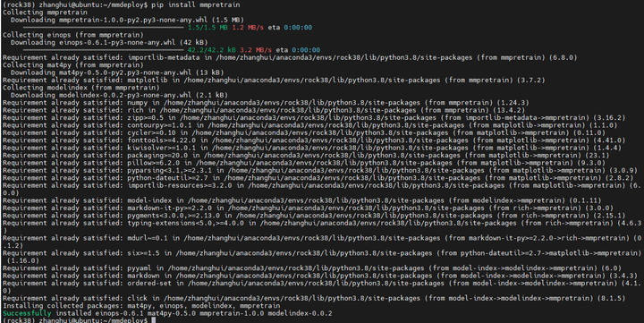Click the terminal cursor at final prompt

[x=154, y=320]
